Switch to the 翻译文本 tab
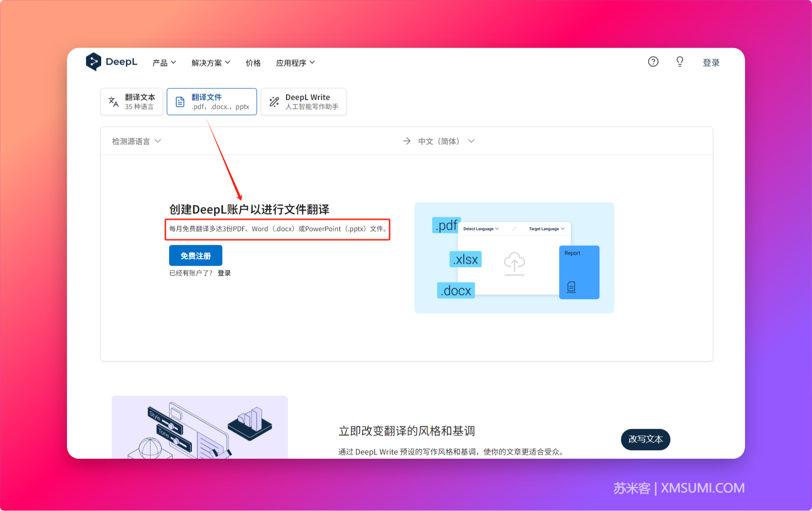The image size is (812, 511). click(132, 102)
